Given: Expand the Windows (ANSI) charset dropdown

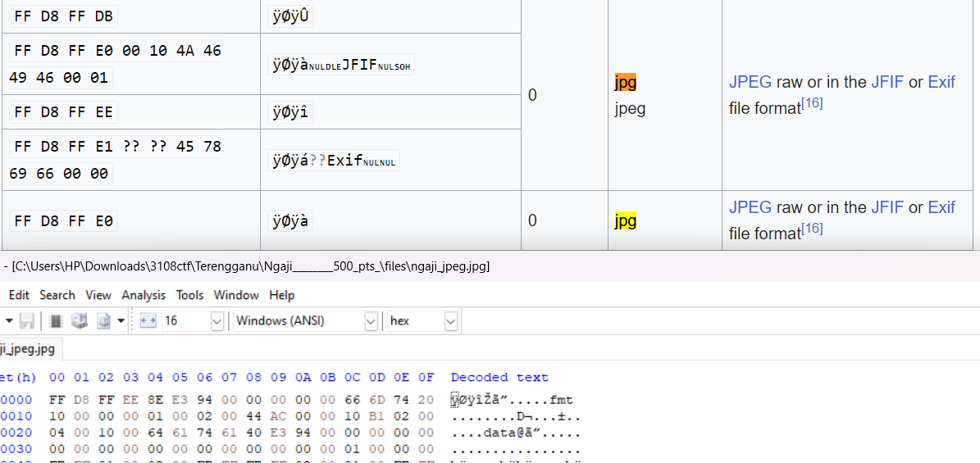Looking at the screenshot, I should (370, 321).
